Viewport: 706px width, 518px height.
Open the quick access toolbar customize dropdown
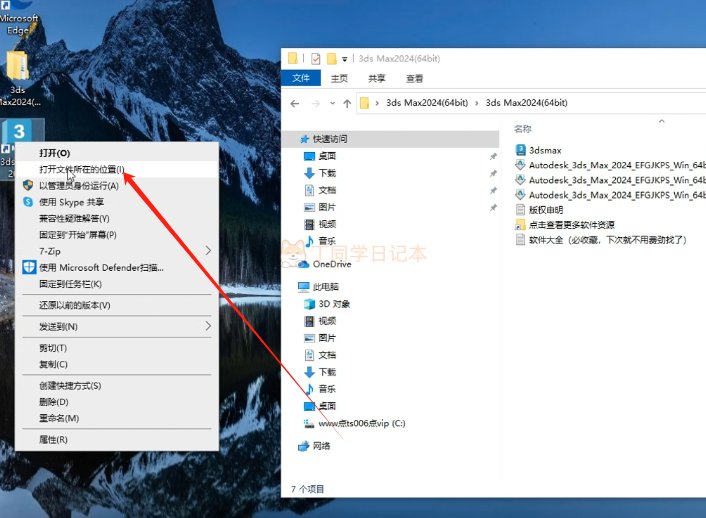[x=344, y=59]
